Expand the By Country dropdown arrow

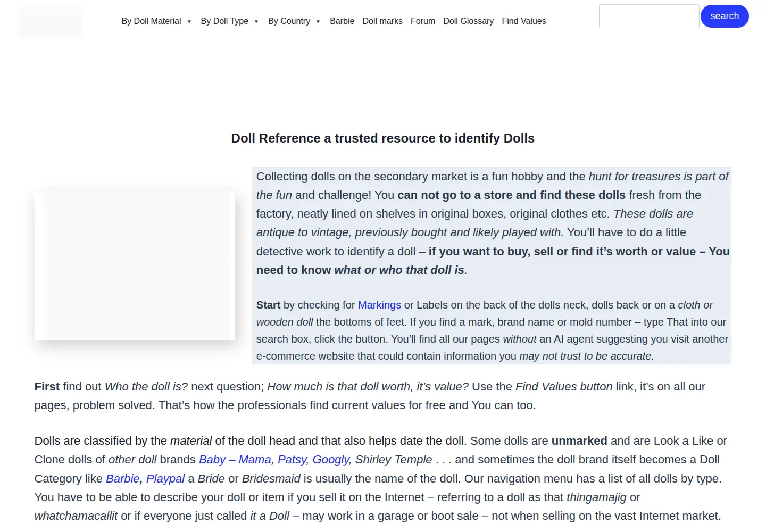click(x=318, y=22)
